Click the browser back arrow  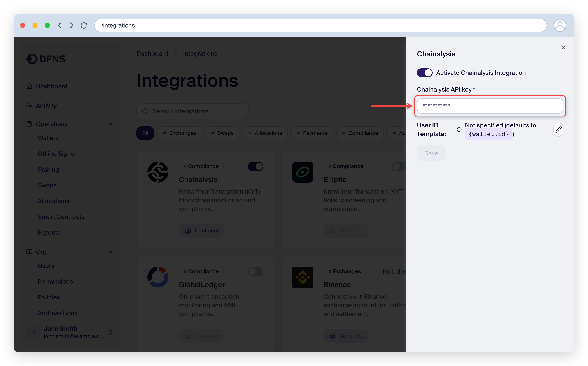click(59, 25)
